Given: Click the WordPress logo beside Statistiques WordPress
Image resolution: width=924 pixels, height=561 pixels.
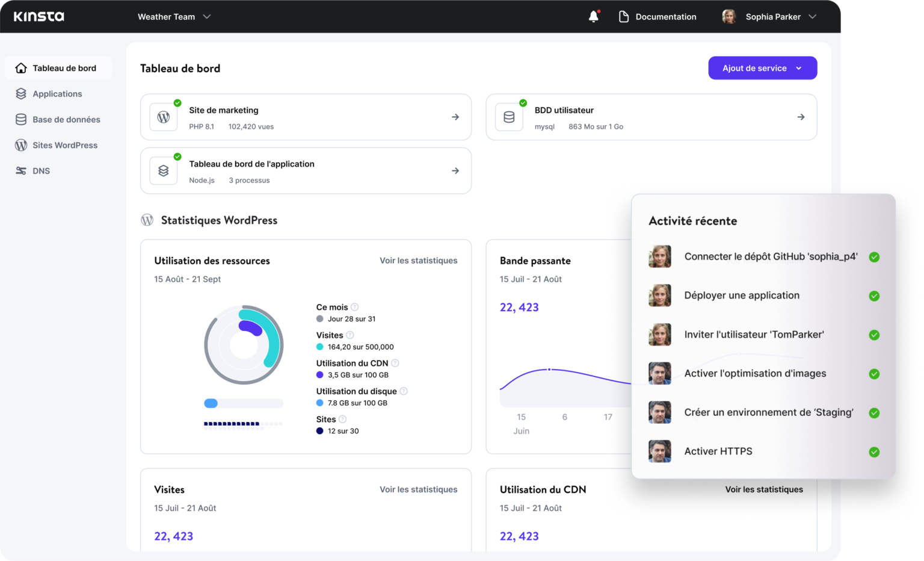Looking at the screenshot, I should 146,220.
